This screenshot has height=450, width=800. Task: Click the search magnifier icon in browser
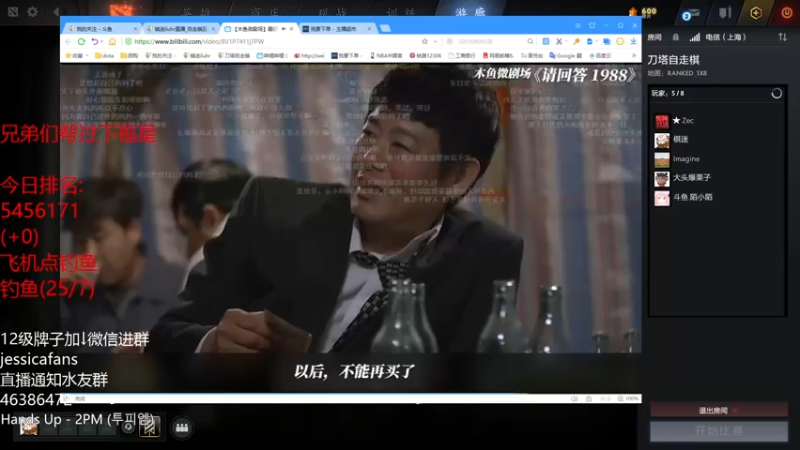click(530, 41)
